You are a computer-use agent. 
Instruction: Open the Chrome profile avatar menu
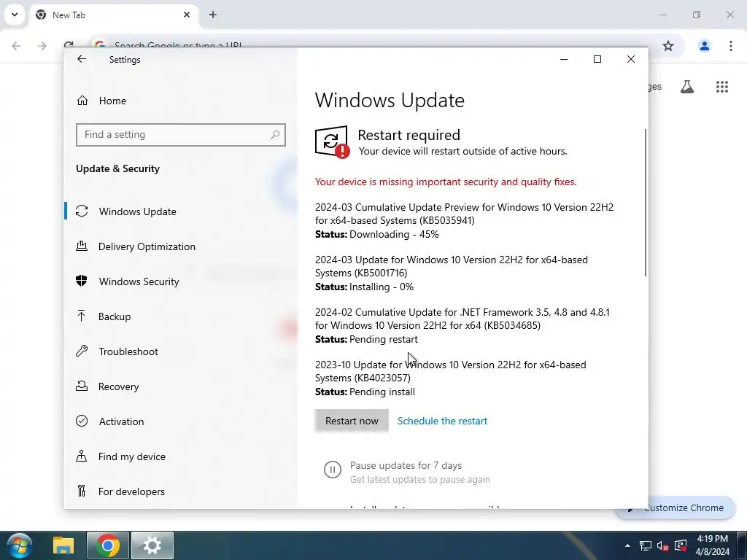704,46
